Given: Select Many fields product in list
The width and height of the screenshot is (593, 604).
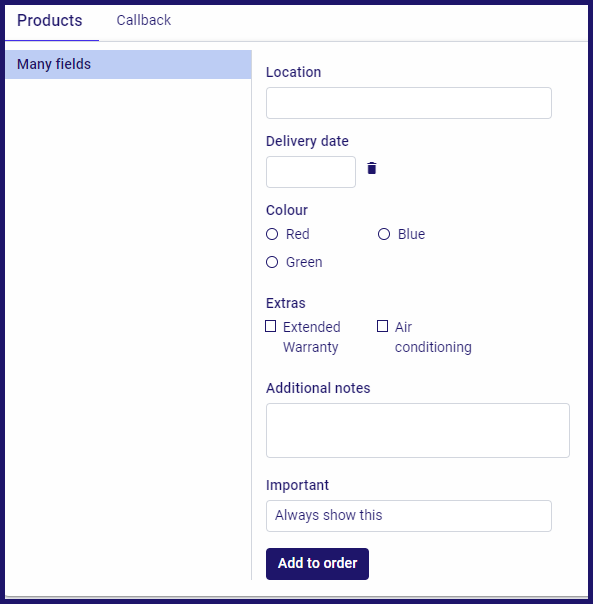Looking at the screenshot, I should point(128,64).
